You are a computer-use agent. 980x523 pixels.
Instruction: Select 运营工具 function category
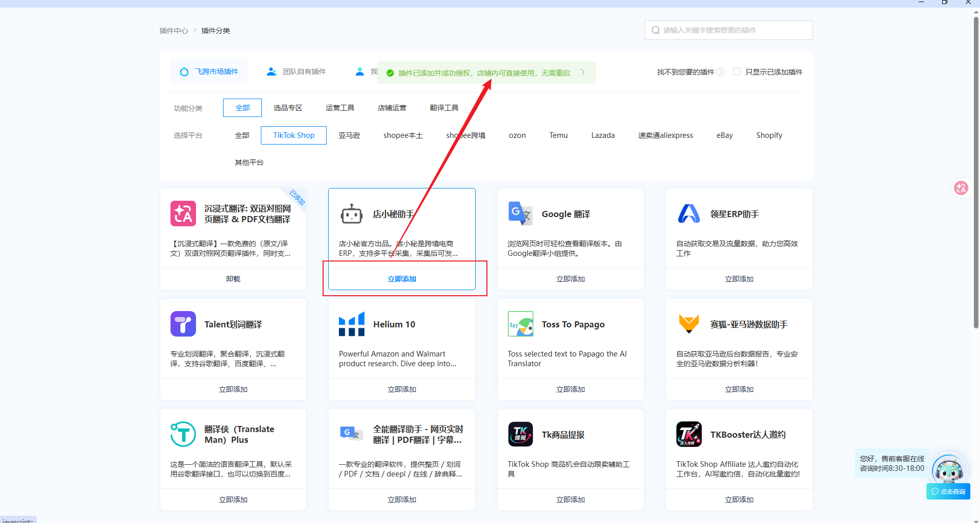click(x=340, y=108)
